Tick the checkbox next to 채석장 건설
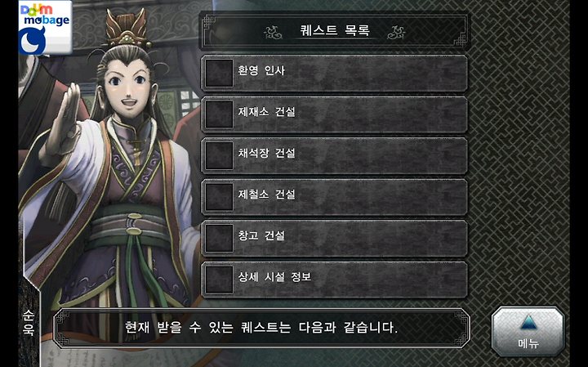 tap(219, 156)
